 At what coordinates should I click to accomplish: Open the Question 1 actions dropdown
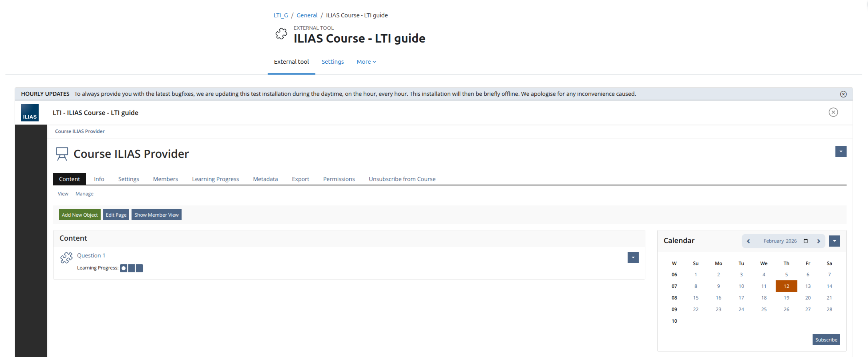point(633,258)
